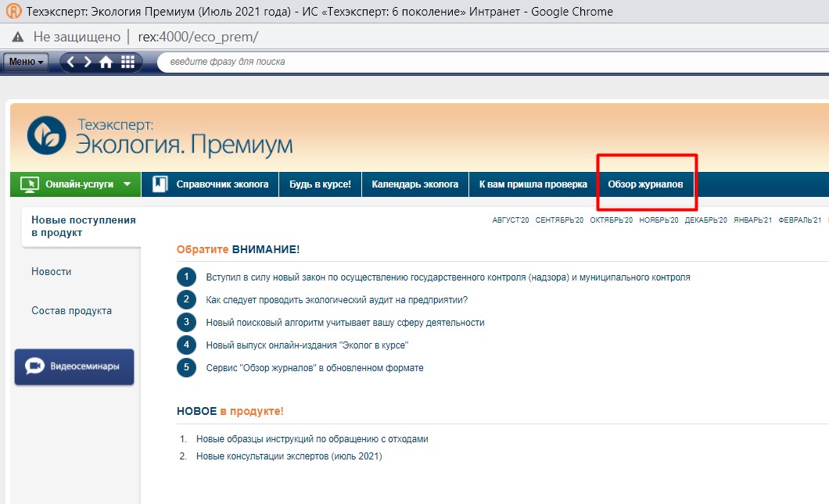This screenshot has height=504, width=829.
Task: Click the НОВОЕ в продукте! heading
Action: 230,411
